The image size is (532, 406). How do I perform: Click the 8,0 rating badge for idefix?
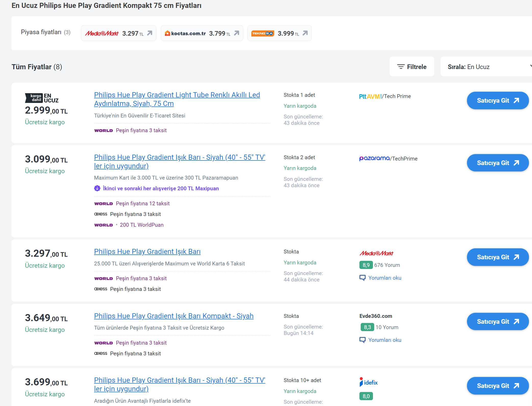(366, 396)
